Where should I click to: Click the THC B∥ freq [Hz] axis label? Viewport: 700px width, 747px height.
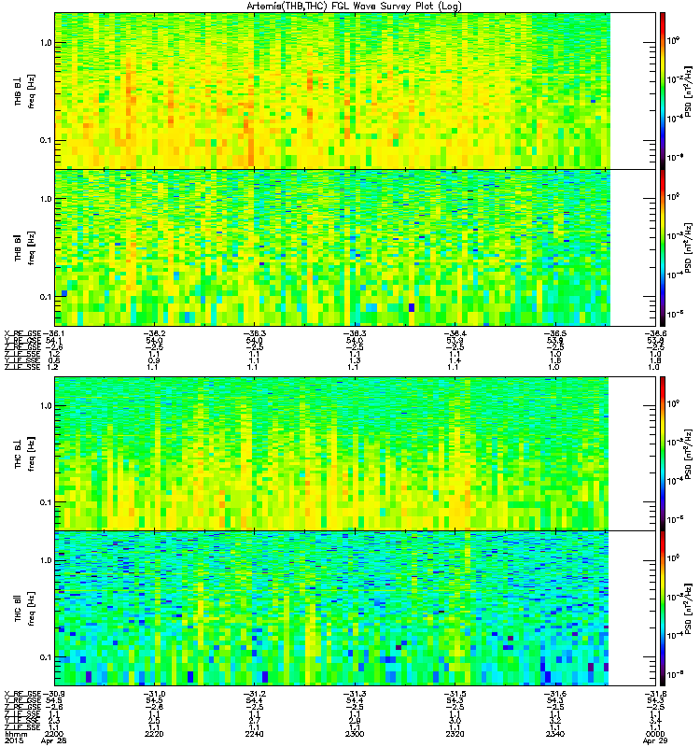tap(25, 609)
